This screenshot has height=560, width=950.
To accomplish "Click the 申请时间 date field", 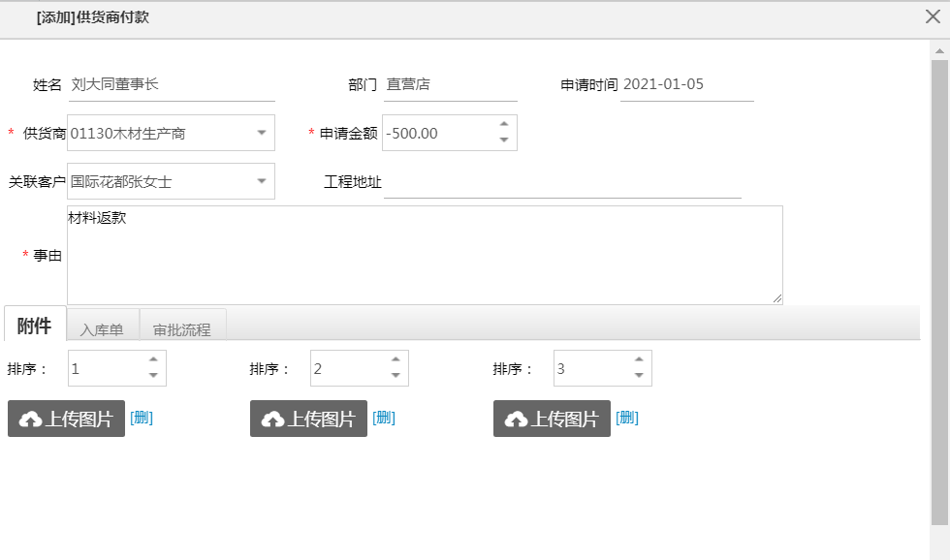I will pos(686,84).
